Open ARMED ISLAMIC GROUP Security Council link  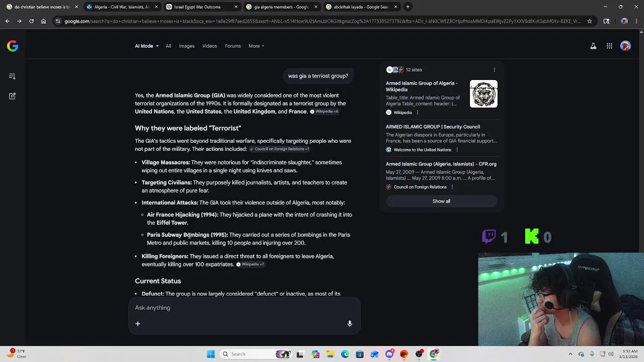433,127
